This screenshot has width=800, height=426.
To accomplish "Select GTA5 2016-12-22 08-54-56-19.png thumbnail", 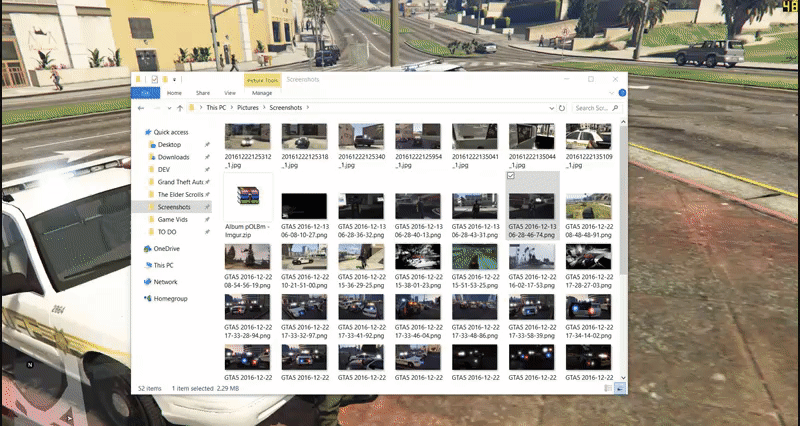I will [x=248, y=256].
